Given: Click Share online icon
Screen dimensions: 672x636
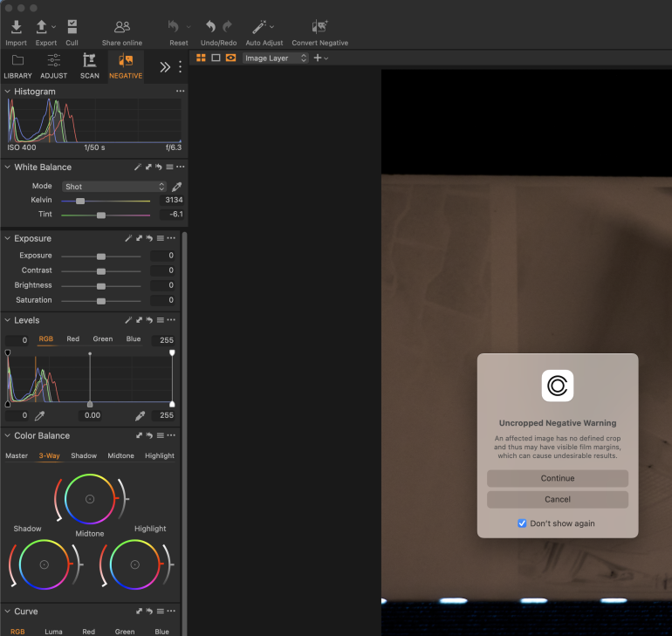Looking at the screenshot, I should click(x=122, y=27).
